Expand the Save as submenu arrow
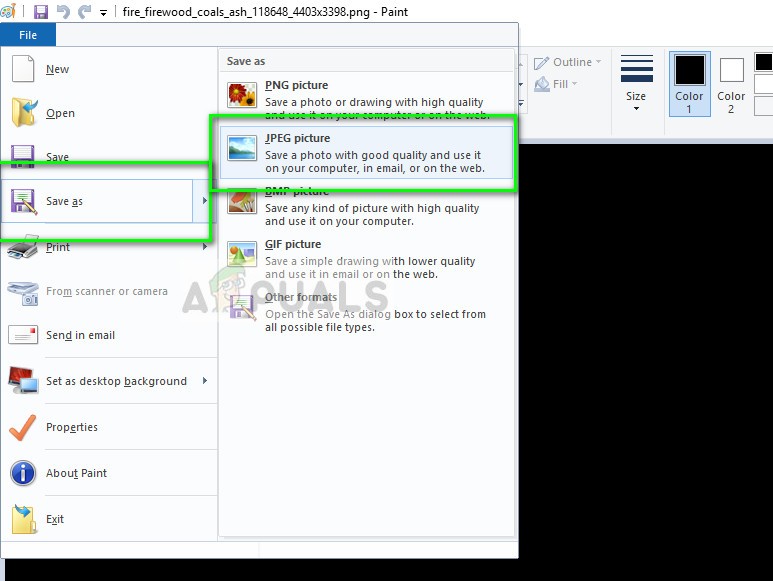The height and width of the screenshot is (581, 773). click(205, 201)
